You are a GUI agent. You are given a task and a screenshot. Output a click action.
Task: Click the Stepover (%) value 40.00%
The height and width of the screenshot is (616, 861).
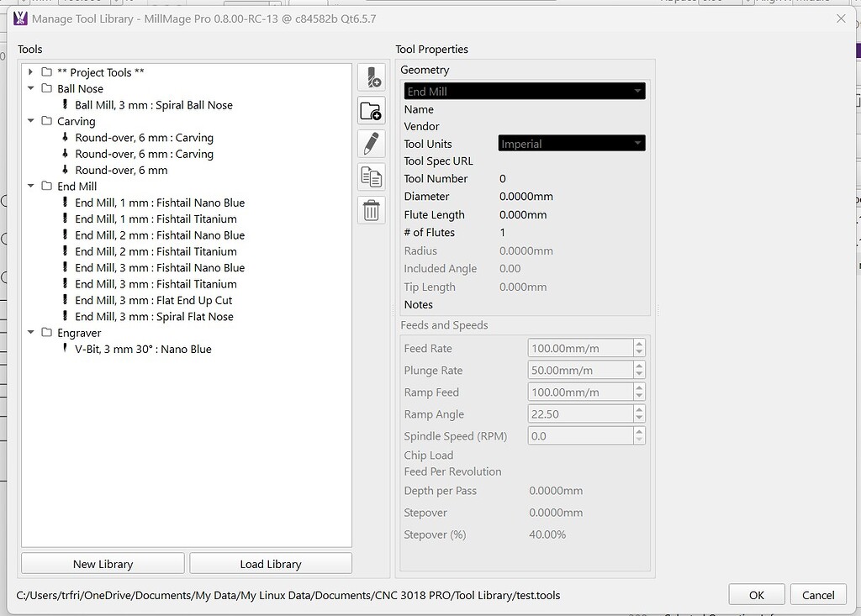click(x=547, y=534)
